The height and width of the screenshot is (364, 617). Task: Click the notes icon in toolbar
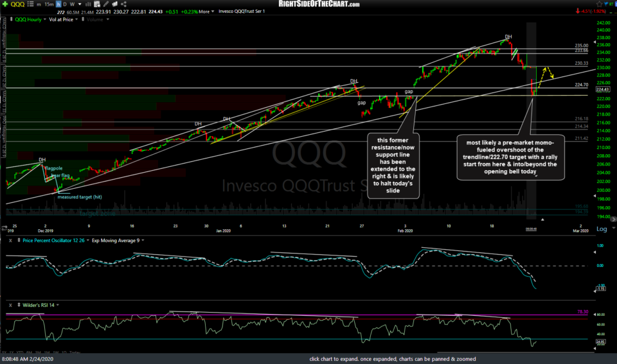[115, 4]
